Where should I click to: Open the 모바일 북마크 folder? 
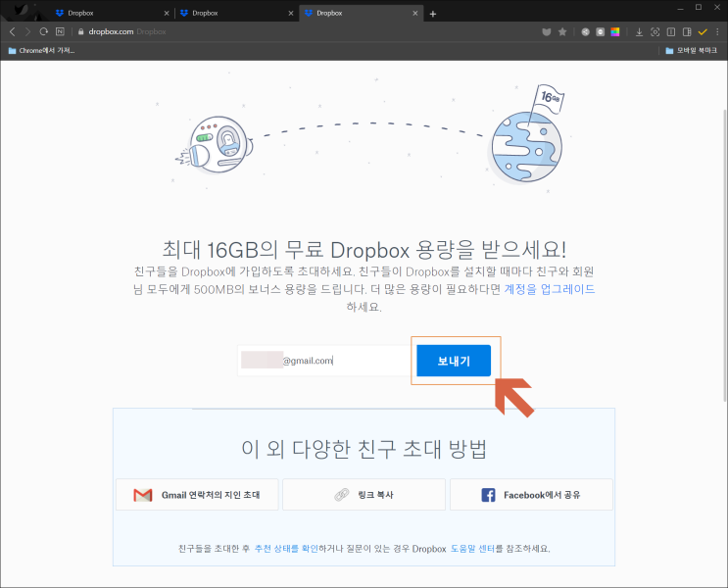[692, 50]
